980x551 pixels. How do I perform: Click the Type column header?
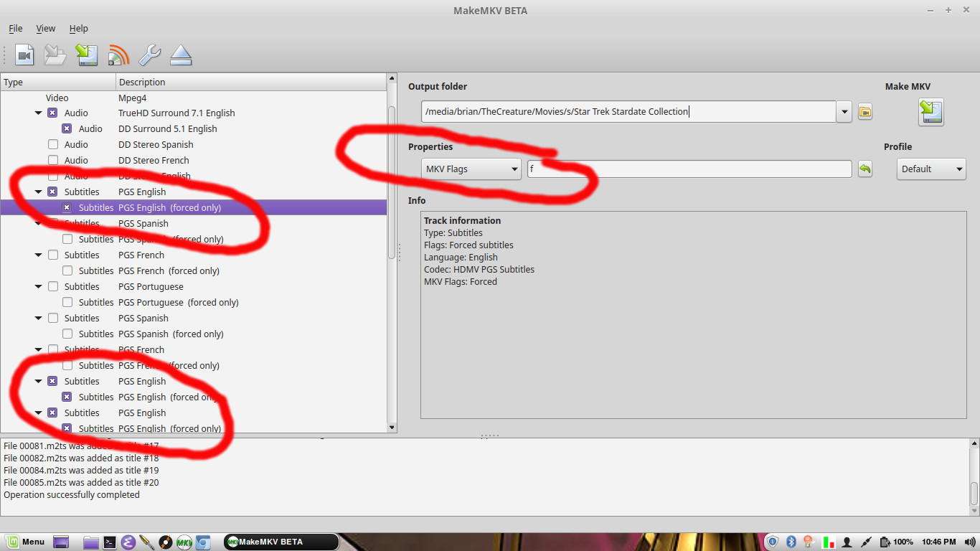tap(58, 82)
